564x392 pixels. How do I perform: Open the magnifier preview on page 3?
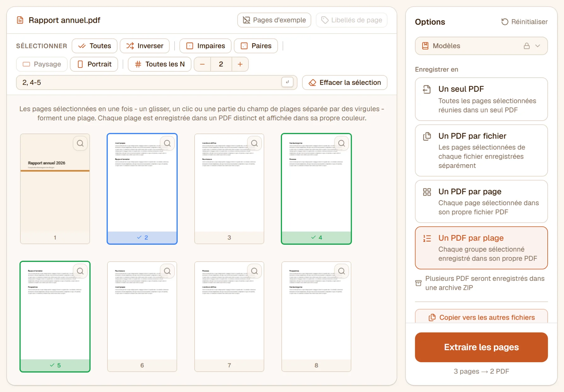point(254,144)
